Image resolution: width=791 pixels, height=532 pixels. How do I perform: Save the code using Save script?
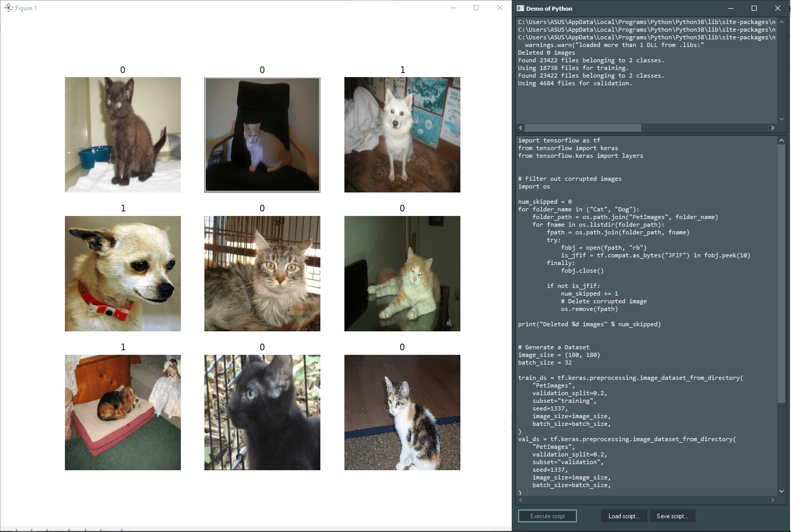[x=672, y=516]
